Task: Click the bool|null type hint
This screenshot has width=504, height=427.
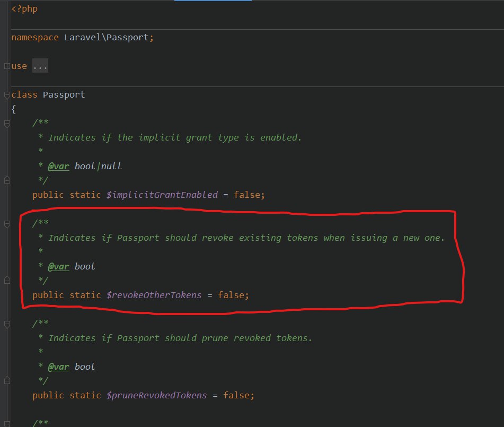Action: [x=98, y=167]
